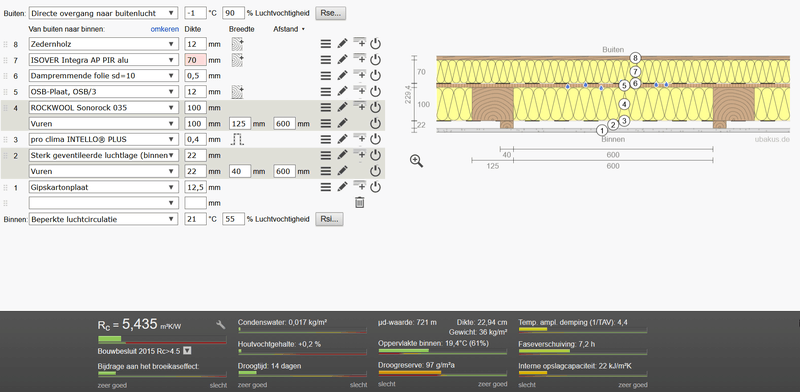800x392 pixels.
Task: Grab the drag handle of the Gipskartonplaat row
Action: [6, 187]
